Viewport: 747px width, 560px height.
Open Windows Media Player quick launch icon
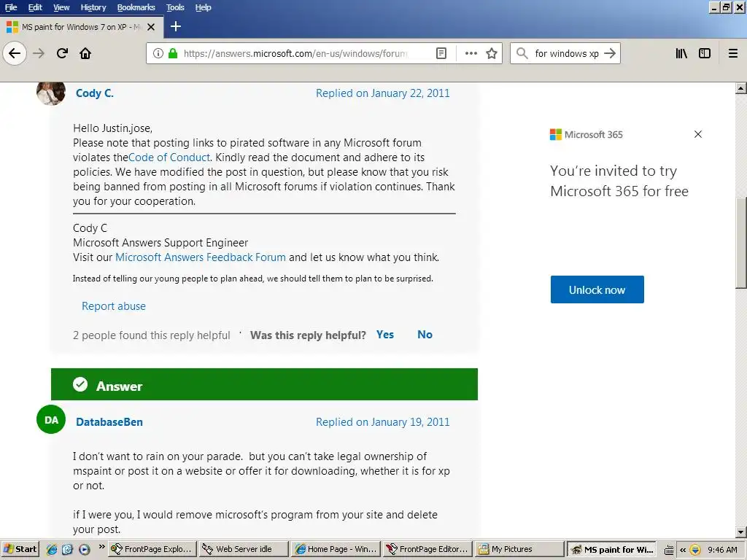[x=85, y=549]
